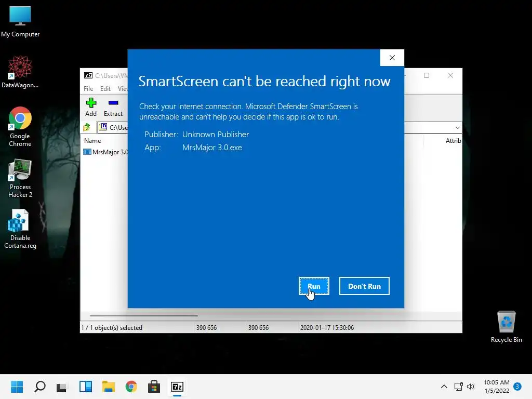Open the Windows Start menu
Screen dimensions: 532x399
(x=17, y=387)
